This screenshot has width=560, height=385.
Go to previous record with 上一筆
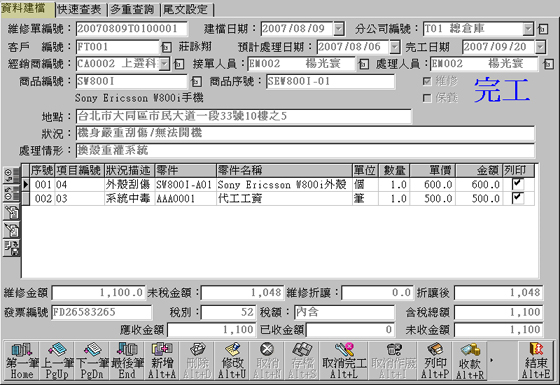pyautogui.click(x=57, y=361)
